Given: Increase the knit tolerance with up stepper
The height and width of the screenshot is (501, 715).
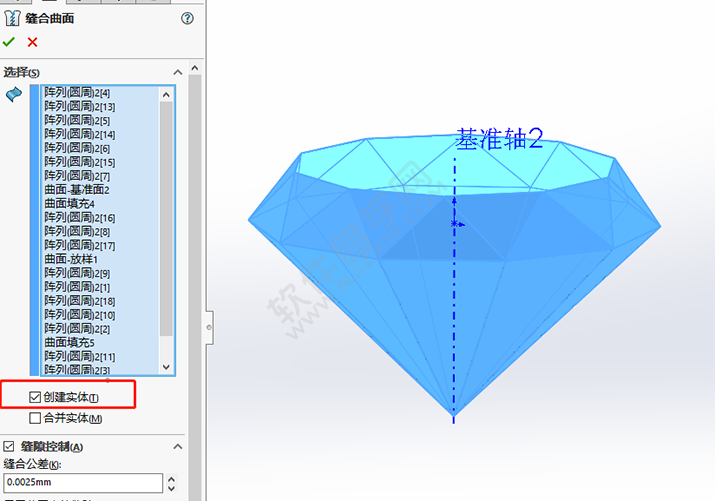Looking at the screenshot, I should pyautogui.click(x=171, y=479).
